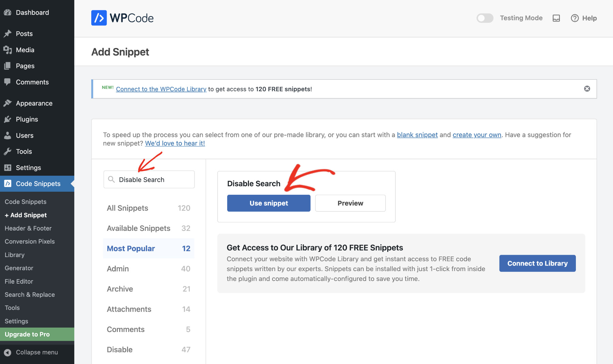Click the Users sidebar icon
Image resolution: width=613 pixels, height=364 pixels.
[7, 135]
